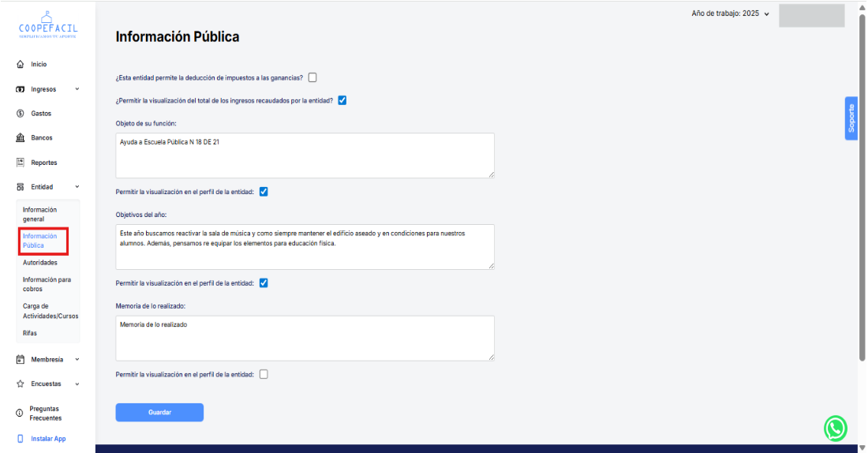Click the Bancos building icon
Viewport: 868px width, 453px height.
click(20, 138)
